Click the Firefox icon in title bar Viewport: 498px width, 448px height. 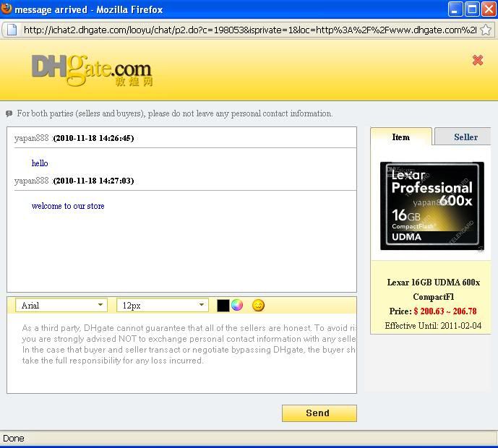coord(7,9)
